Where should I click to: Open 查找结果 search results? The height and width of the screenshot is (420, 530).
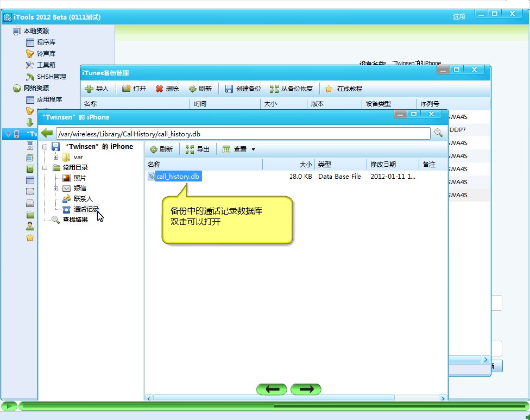tap(75, 220)
